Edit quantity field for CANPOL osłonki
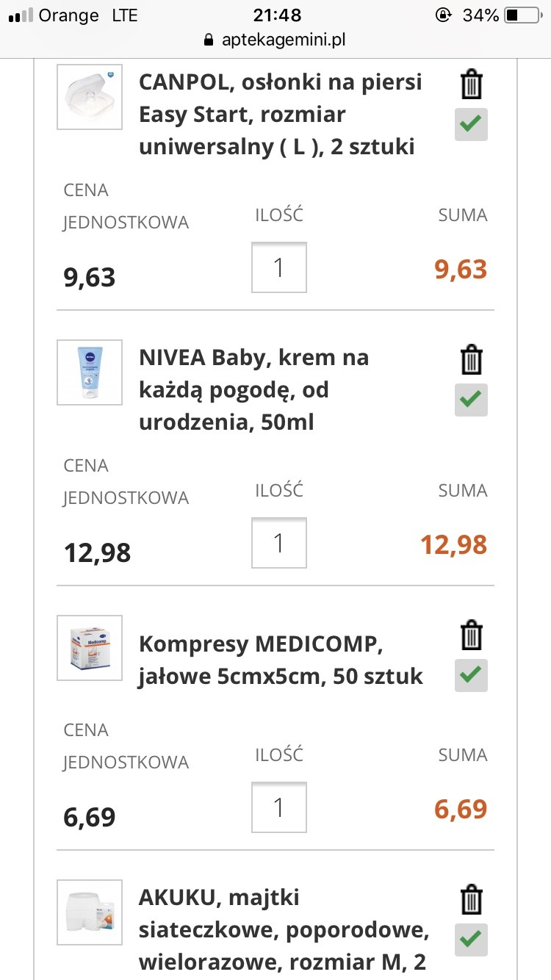The image size is (551, 980). pyautogui.click(x=279, y=267)
